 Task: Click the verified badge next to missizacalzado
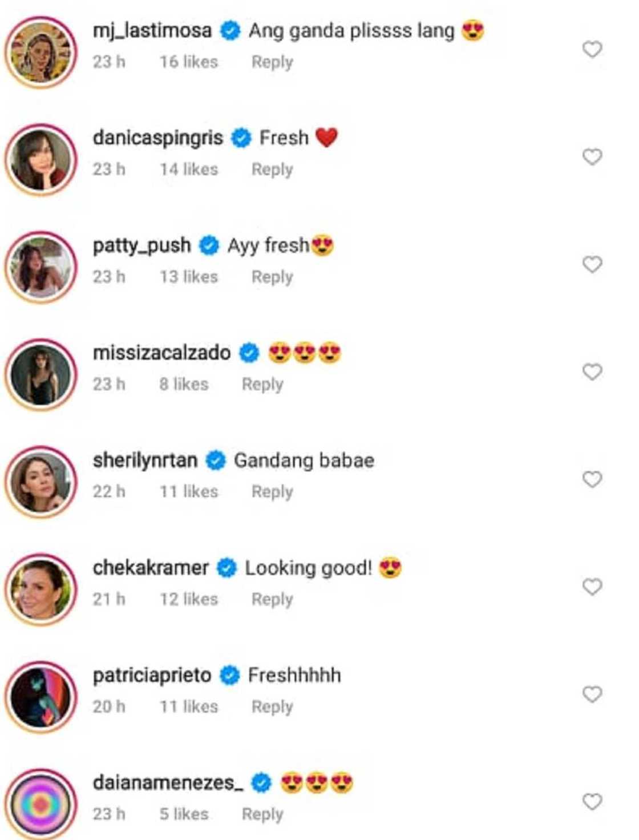point(248,353)
